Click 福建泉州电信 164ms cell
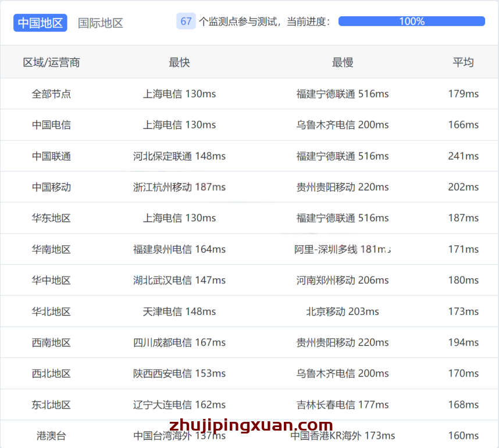 (x=179, y=249)
